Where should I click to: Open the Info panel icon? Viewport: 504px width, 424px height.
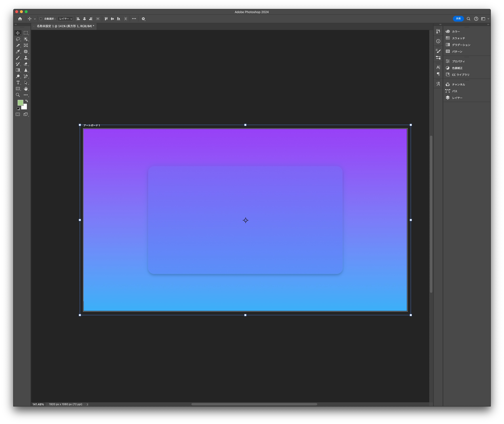438,41
